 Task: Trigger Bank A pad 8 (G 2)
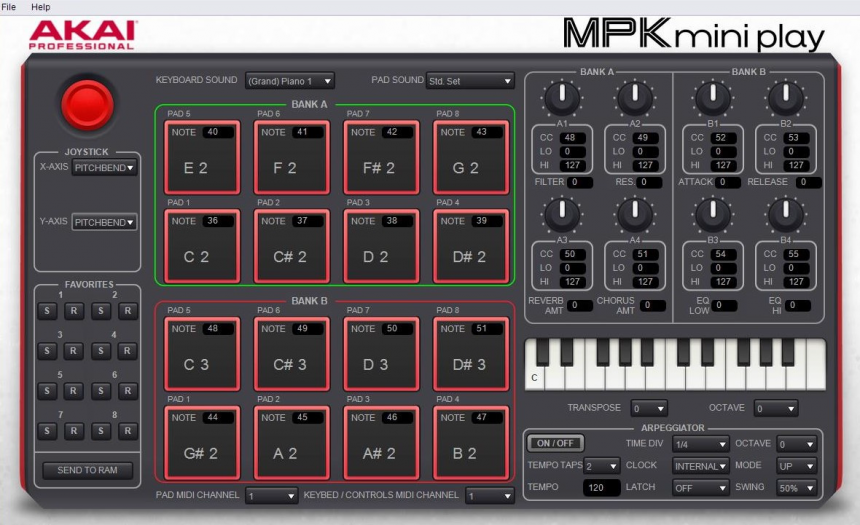[x=471, y=157]
